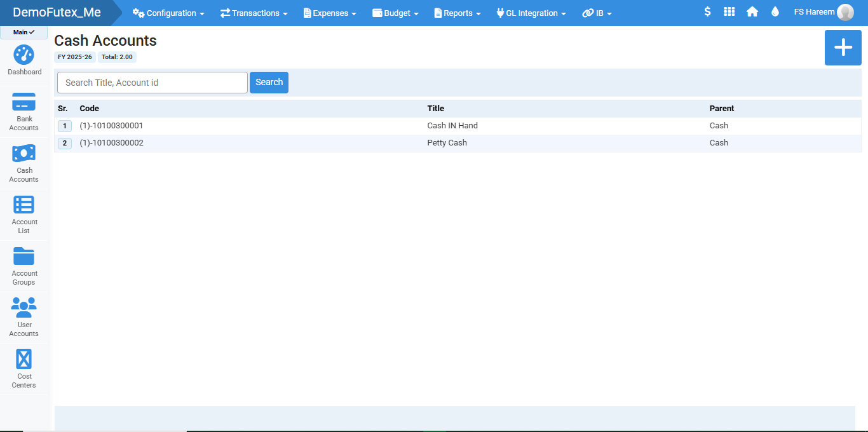Select the Petty Cash account row

pyautogui.click(x=447, y=143)
